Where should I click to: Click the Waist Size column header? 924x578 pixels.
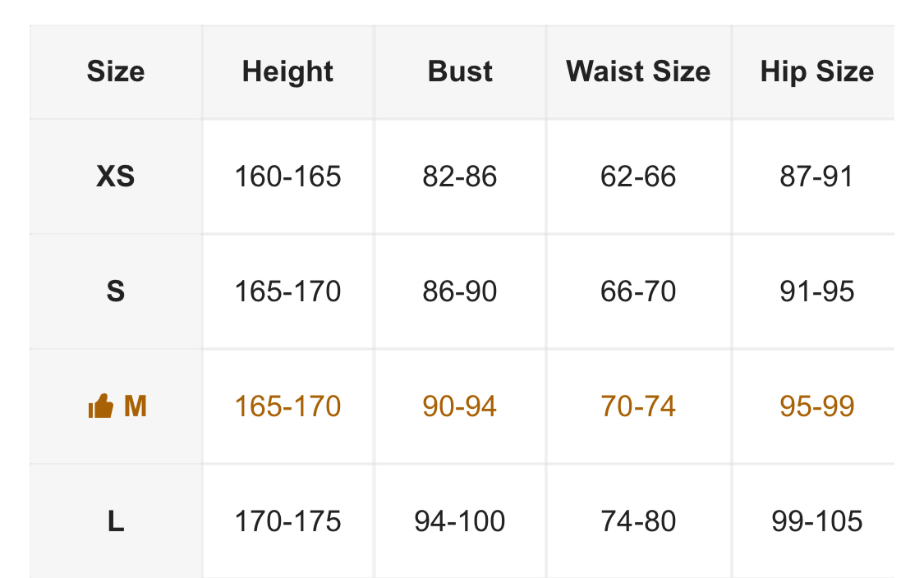pyautogui.click(x=638, y=71)
